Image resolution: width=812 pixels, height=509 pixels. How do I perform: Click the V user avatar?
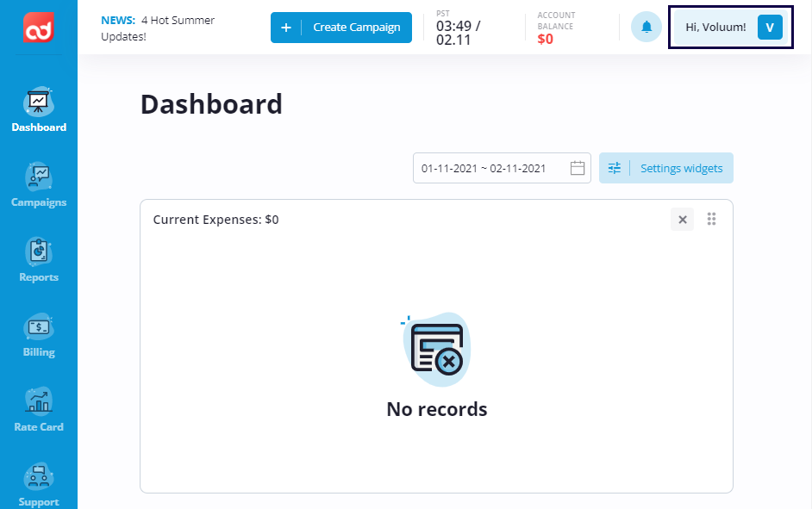click(769, 28)
